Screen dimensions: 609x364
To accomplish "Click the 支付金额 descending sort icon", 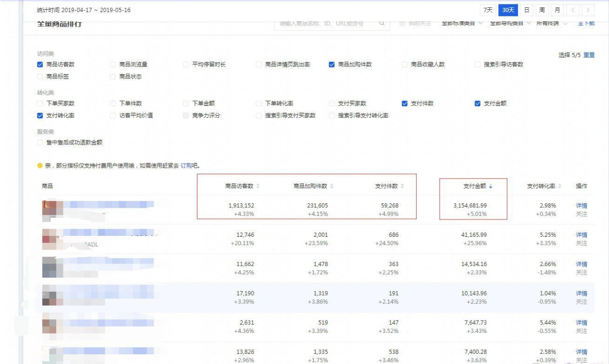I will [491, 186].
